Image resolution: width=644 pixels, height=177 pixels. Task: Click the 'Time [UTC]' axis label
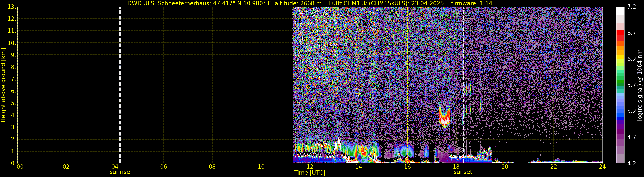point(310,173)
